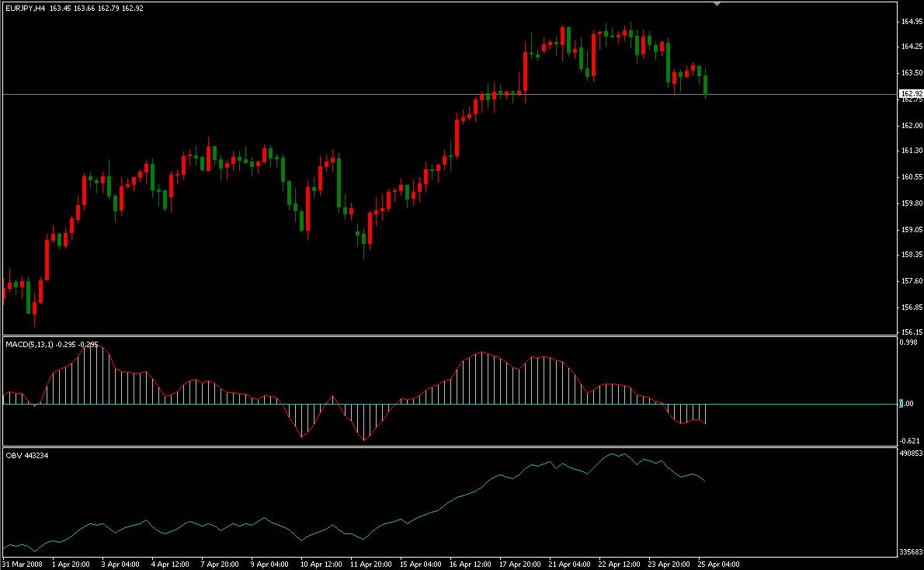The height and width of the screenshot is (570, 924).
Task: Click the OBV 443234 indicator label
Action: tap(27, 456)
